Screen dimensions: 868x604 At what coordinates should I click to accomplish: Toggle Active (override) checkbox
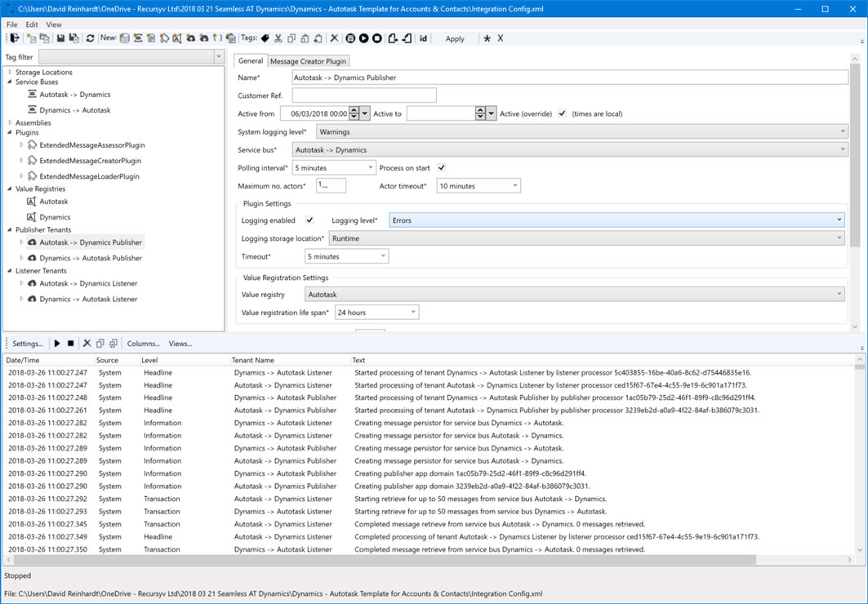click(x=562, y=113)
